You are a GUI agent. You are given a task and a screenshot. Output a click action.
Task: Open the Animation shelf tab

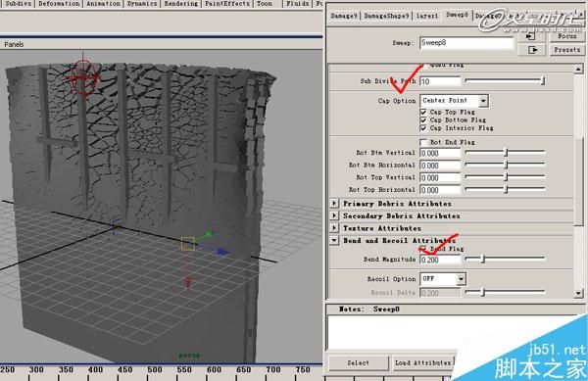tap(104, 3)
